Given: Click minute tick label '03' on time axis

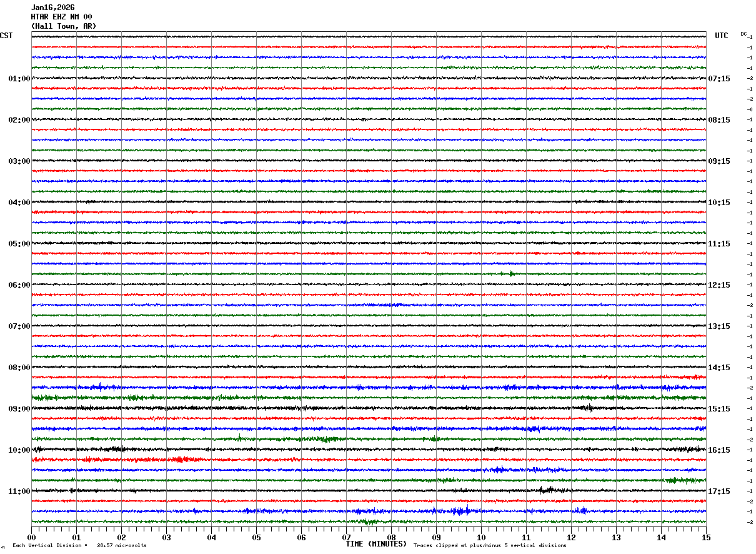Looking at the screenshot, I should pyautogui.click(x=166, y=537).
